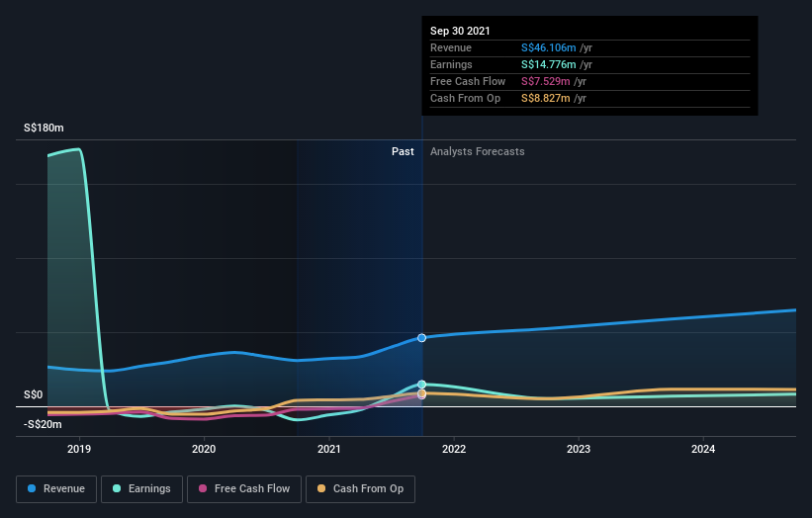Click the S$7.529m free cash flow value
The width and height of the screenshot is (812, 518).
(546, 81)
